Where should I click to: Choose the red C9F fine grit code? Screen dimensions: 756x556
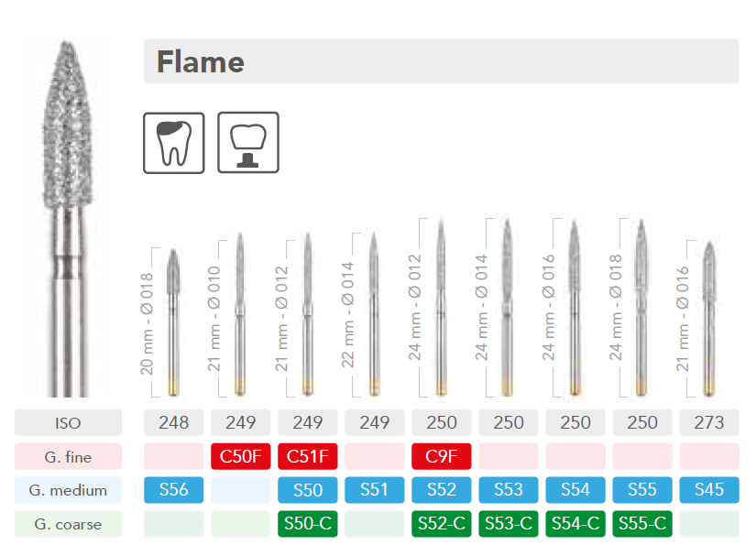(x=442, y=456)
